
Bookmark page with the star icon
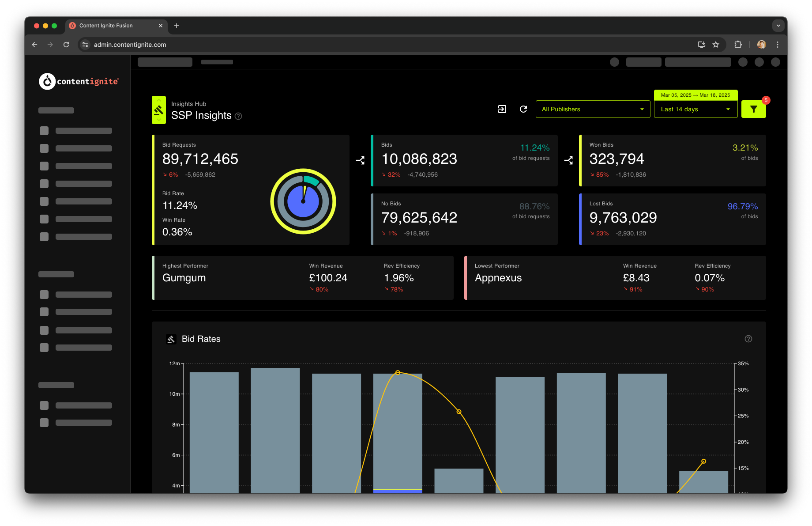pos(716,45)
